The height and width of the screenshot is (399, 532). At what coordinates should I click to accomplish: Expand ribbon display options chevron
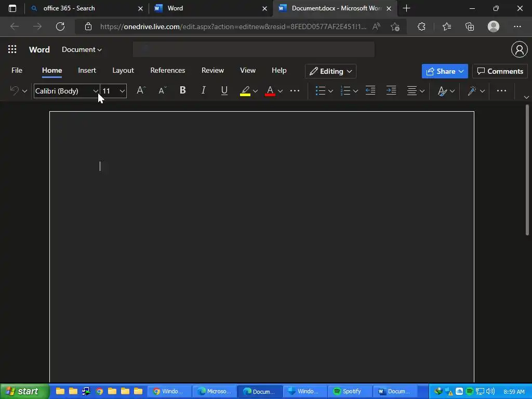coord(526,97)
